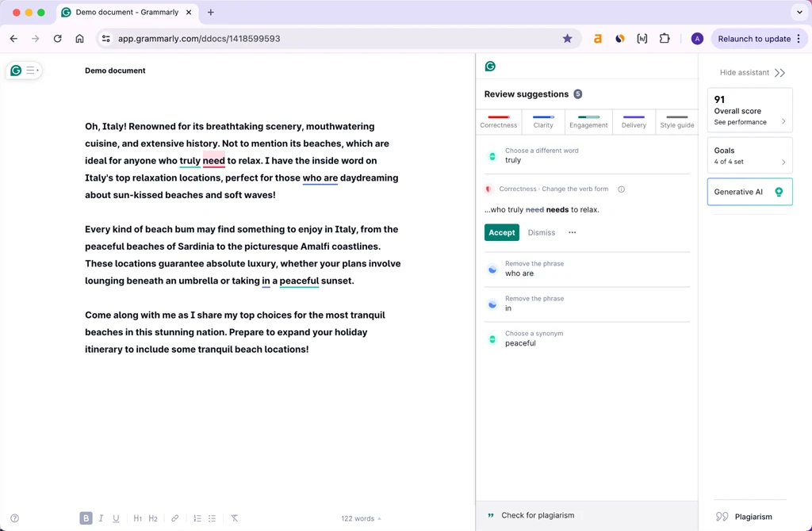Expand the 'peaceful' synonym suggestion
Viewport: 812px width, 531px height.
pos(588,338)
